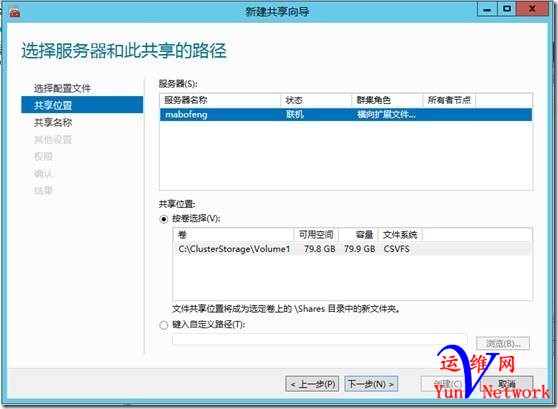Image resolution: width=558 pixels, height=409 pixels.
Task: Click the 创建(C) button
Action: pos(448,384)
